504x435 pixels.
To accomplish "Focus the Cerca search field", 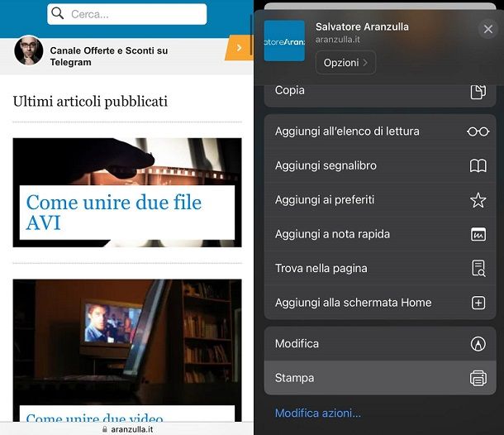I will click(127, 14).
